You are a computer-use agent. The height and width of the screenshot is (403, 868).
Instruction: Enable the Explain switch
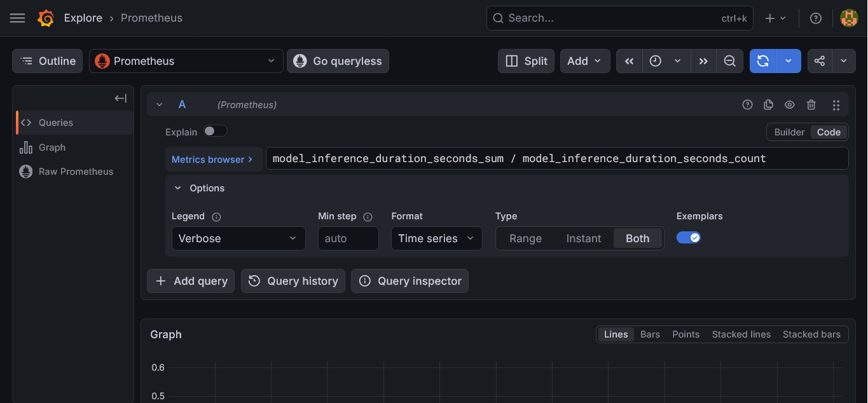216,131
